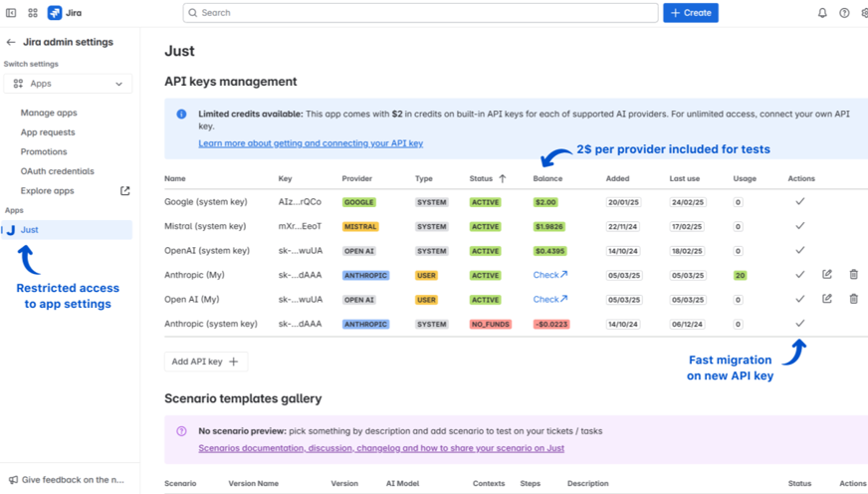
Task: Open the notifications bell
Action: pos(822,13)
